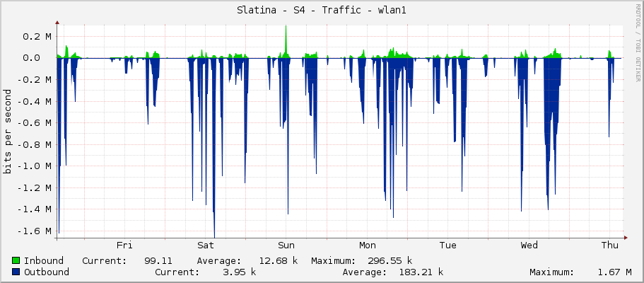The width and height of the screenshot is (644, 283).
Task: Click the '-0.8 M' y-axis value
Action: [35, 144]
